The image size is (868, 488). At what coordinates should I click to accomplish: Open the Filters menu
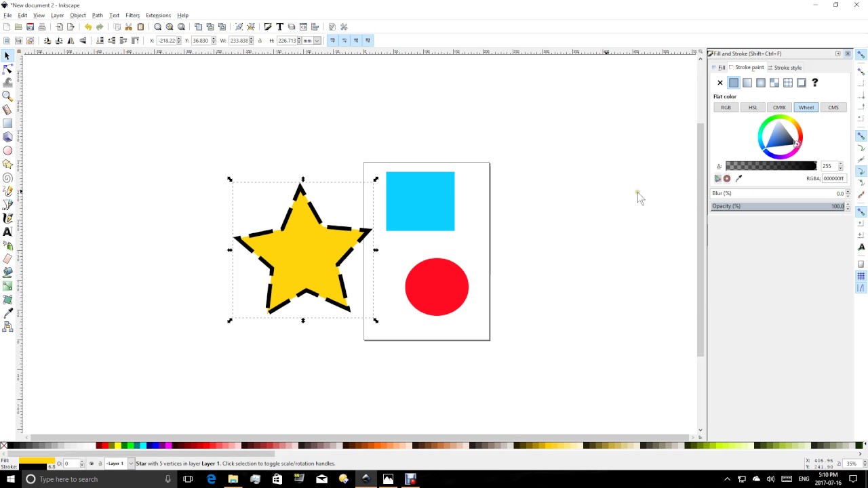click(133, 15)
